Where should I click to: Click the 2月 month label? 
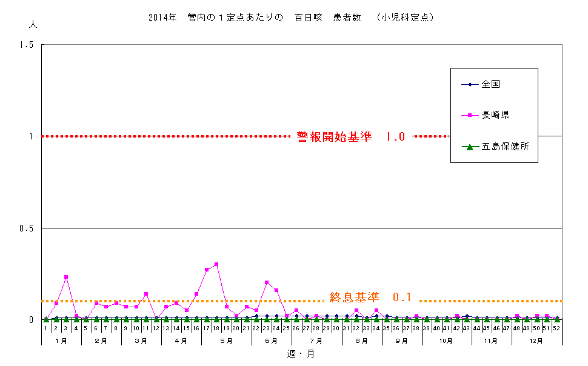point(101,341)
